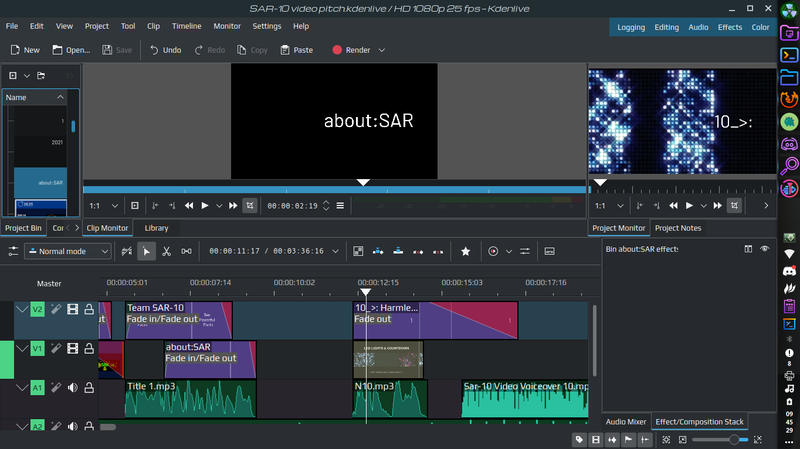Click the lift timeline zone icon

point(438,251)
